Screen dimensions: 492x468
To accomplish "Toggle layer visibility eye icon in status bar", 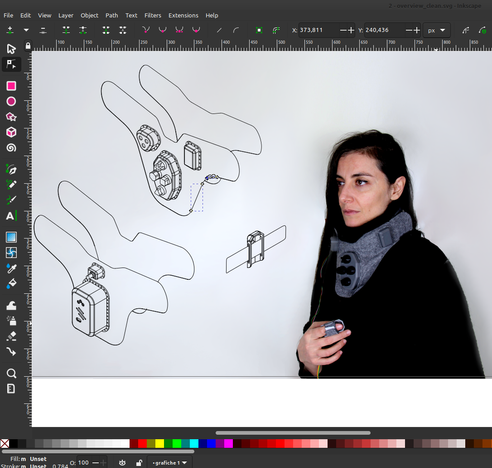I will pos(122,463).
